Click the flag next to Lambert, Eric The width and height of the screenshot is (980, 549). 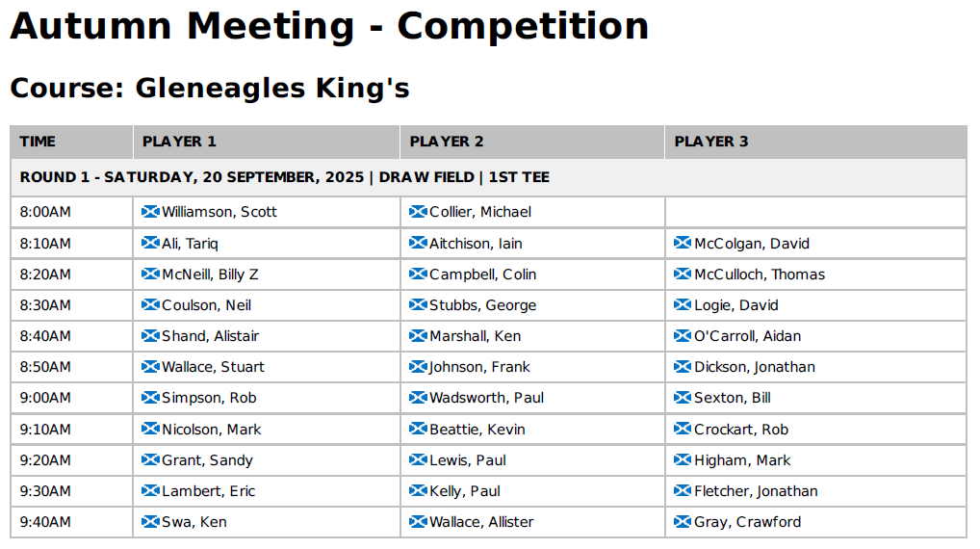pyautogui.click(x=150, y=491)
